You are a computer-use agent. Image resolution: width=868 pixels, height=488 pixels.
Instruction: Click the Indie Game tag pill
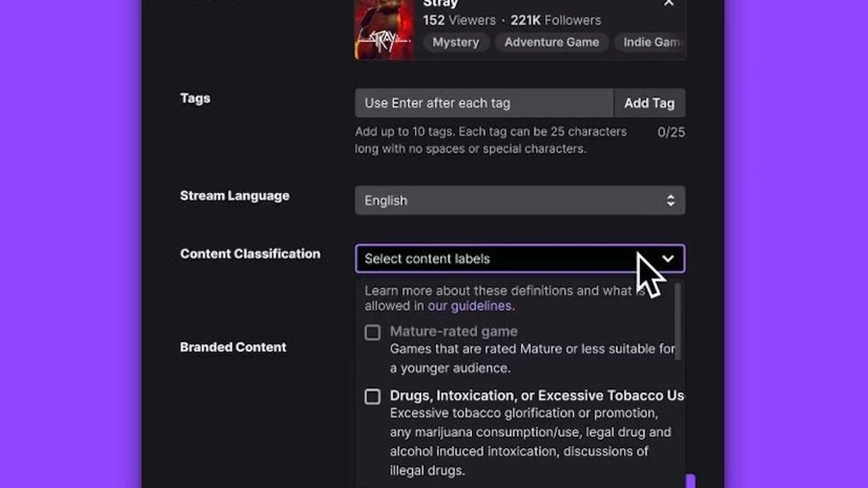pyautogui.click(x=652, y=42)
